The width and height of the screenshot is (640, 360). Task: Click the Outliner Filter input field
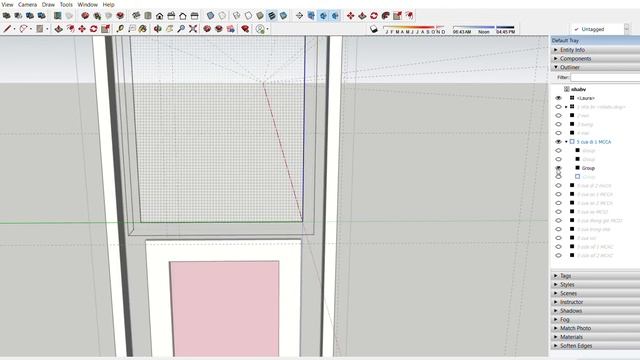pos(605,78)
